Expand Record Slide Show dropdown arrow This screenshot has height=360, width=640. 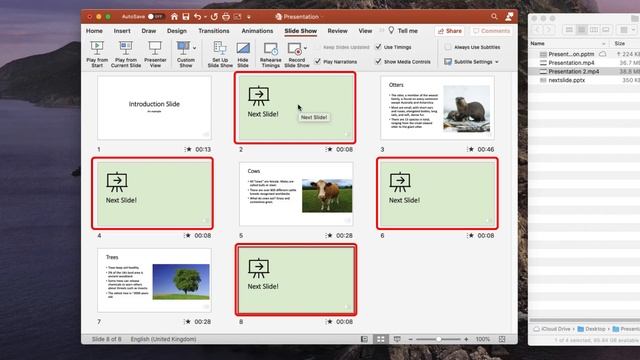click(x=306, y=48)
